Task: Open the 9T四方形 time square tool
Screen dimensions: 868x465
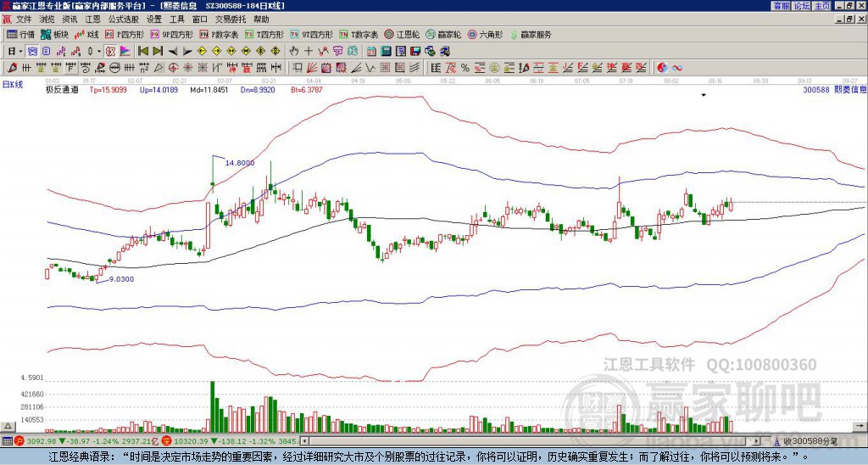Action: (x=312, y=34)
